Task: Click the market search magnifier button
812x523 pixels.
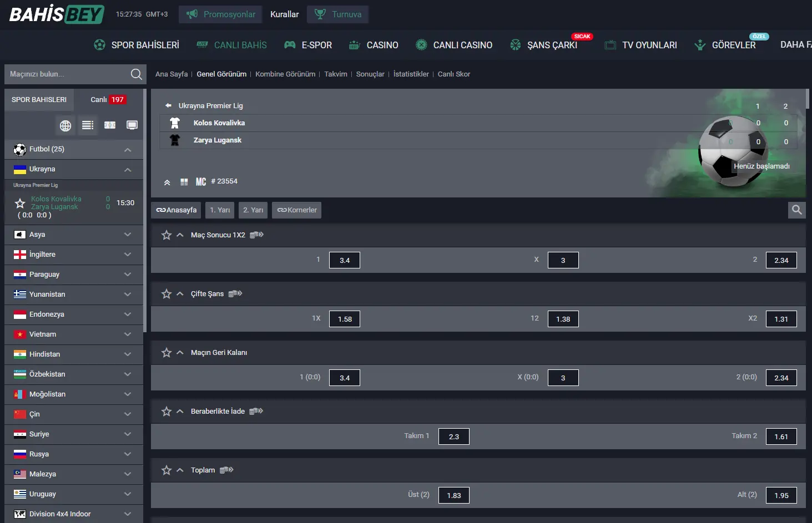Action: [797, 210]
